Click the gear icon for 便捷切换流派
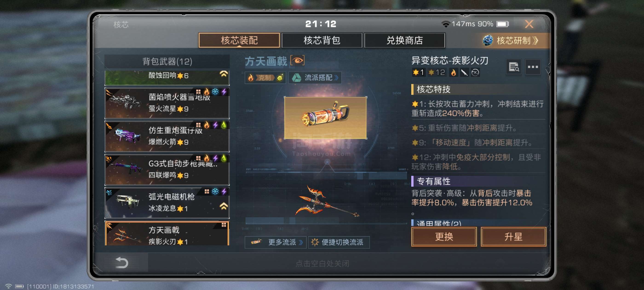This screenshot has width=644, height=290. click(315, 242)
